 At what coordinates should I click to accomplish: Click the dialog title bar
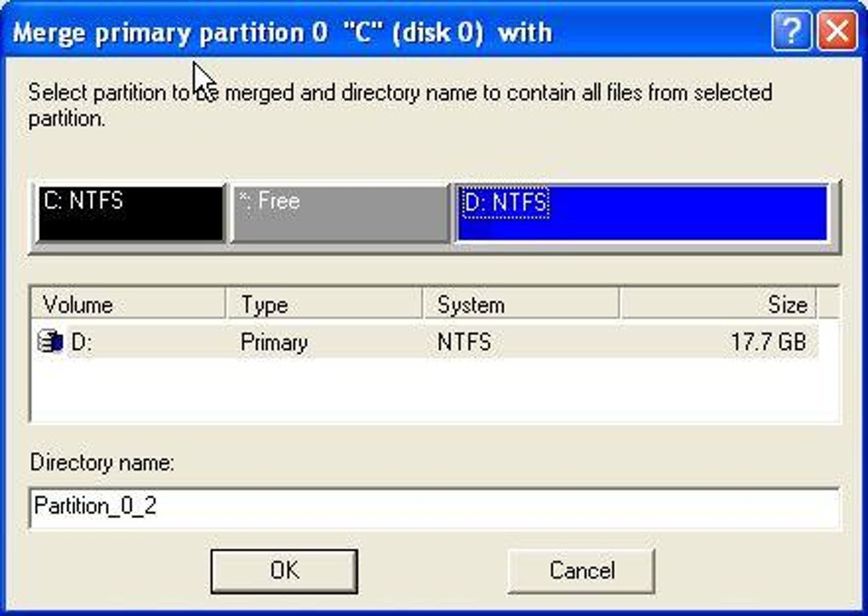click(383, 33)
